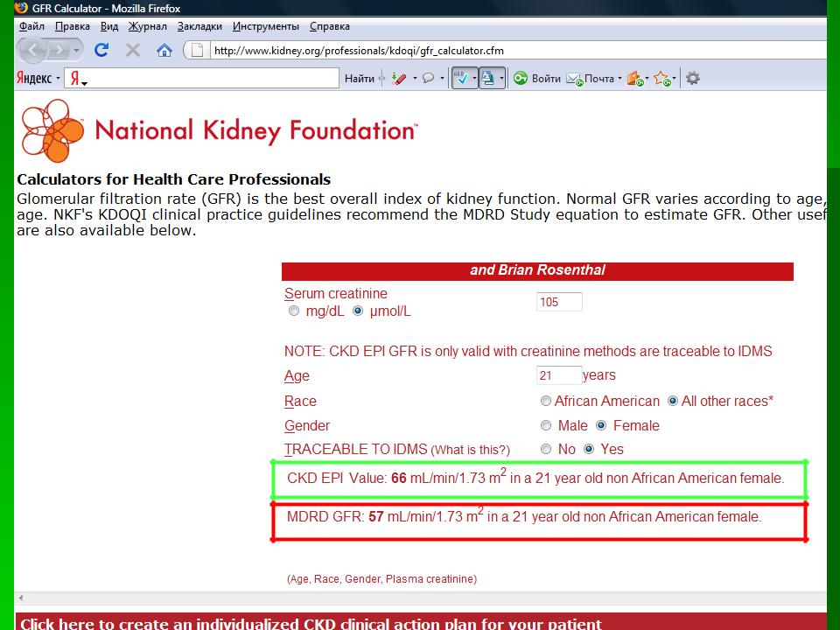Click the speech bubble comments icon

pos(428,78)
